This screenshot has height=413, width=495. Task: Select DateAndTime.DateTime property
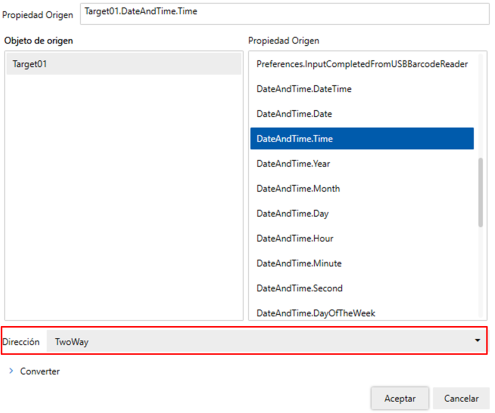coord(362,89)
